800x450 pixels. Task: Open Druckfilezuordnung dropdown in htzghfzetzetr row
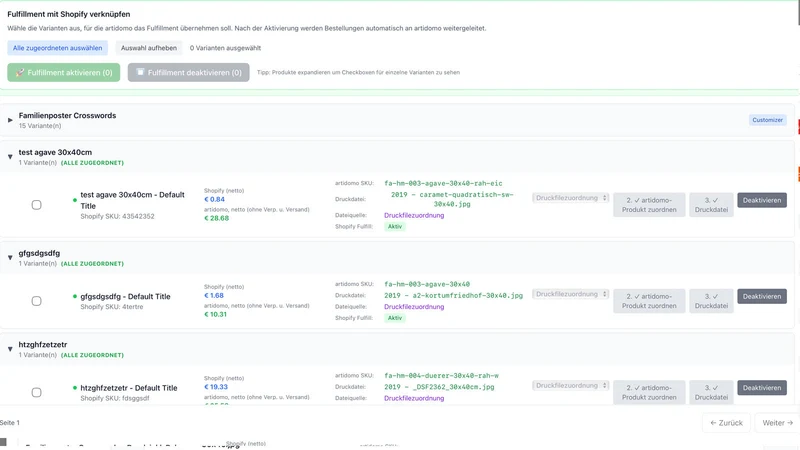[x=570, y=385]
